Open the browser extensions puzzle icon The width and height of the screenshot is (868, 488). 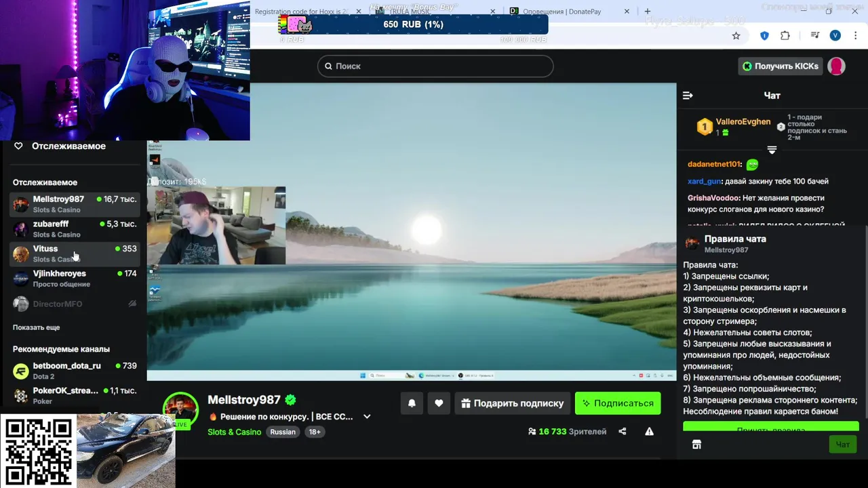coord(785,35)
